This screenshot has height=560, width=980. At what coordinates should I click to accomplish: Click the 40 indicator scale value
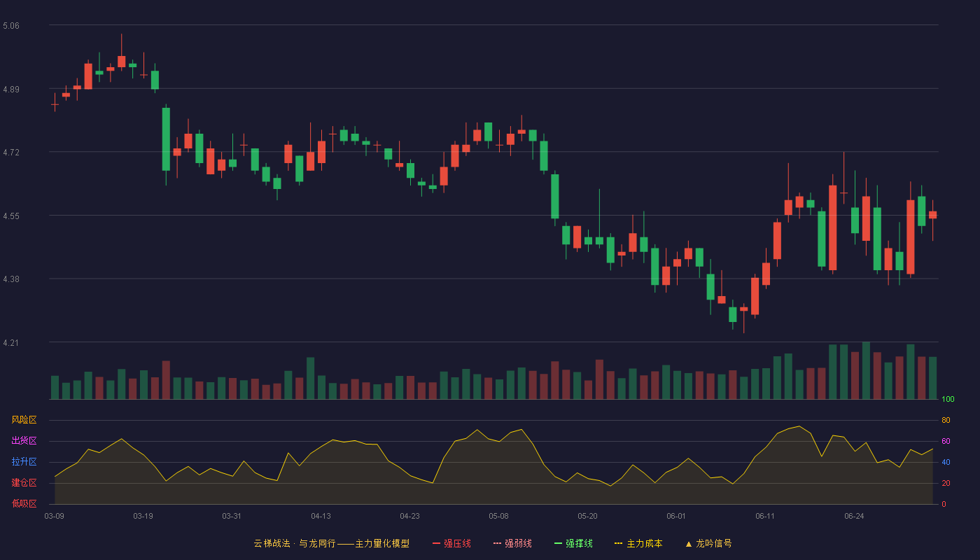click(946, 462)
